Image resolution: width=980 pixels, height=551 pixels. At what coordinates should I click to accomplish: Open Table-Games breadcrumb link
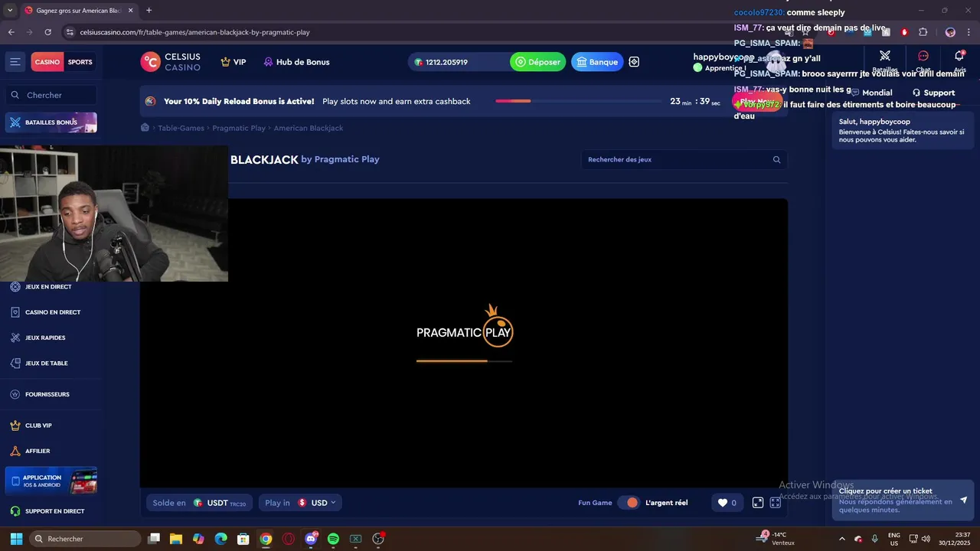pyautogui.click(x=181, y=128)
